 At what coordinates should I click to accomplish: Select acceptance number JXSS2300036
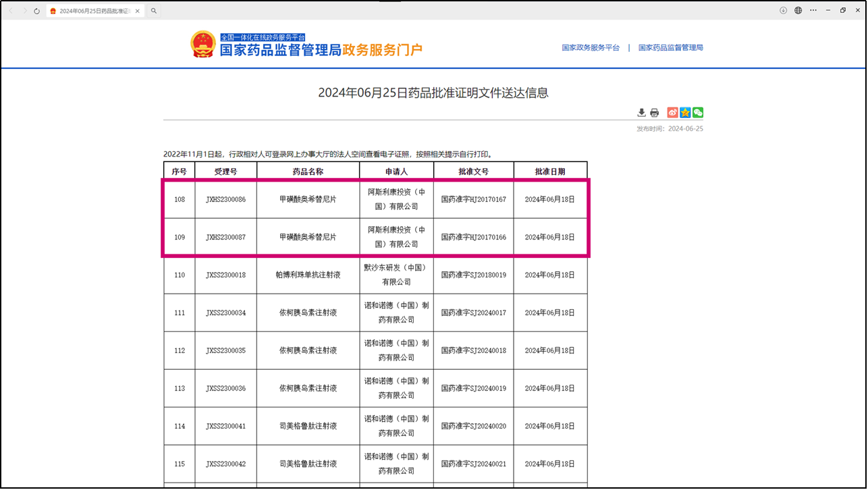(x=225, y=389)
